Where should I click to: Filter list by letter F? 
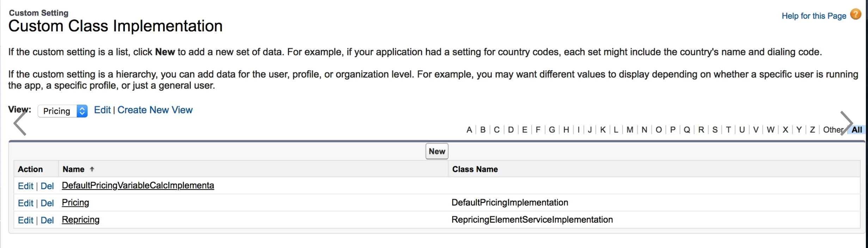tap(538, 130)
